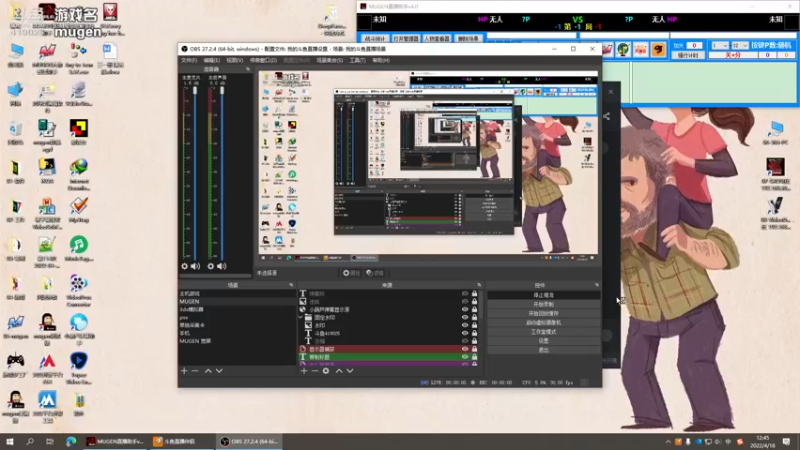The width and height of the screenshot is (800, 450).
Task: Click the 加长 value field in MUGEN helper
Action: coord(694,45)
